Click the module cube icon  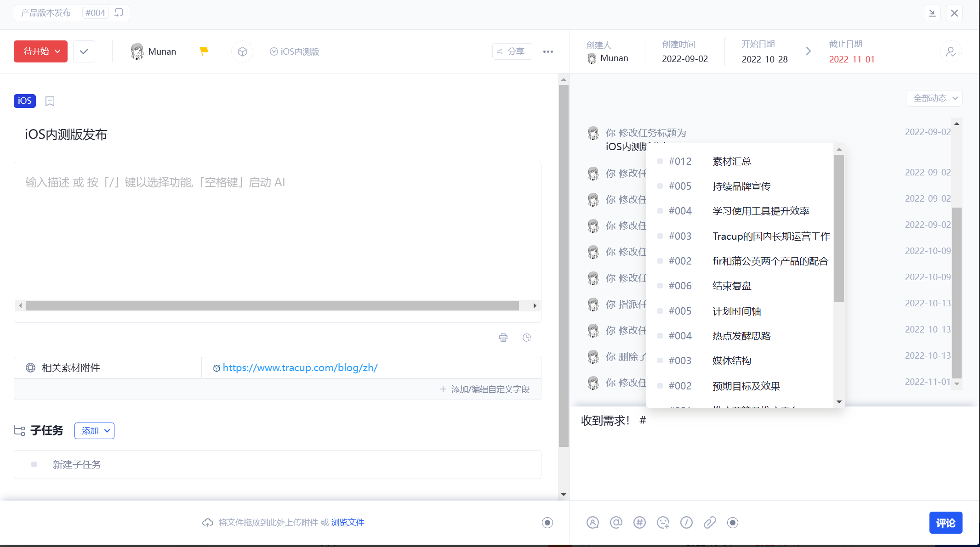(x=242, y=51)
